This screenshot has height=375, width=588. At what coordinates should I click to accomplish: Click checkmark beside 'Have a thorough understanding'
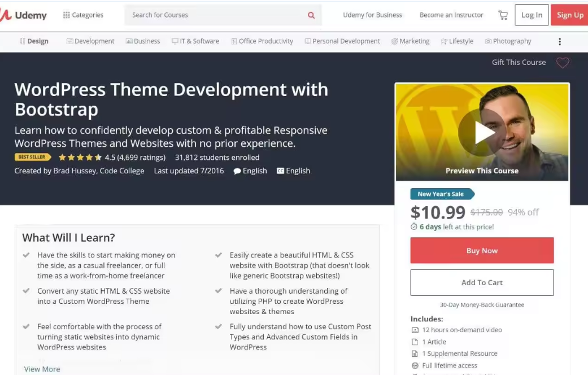(x=219, y=291)
